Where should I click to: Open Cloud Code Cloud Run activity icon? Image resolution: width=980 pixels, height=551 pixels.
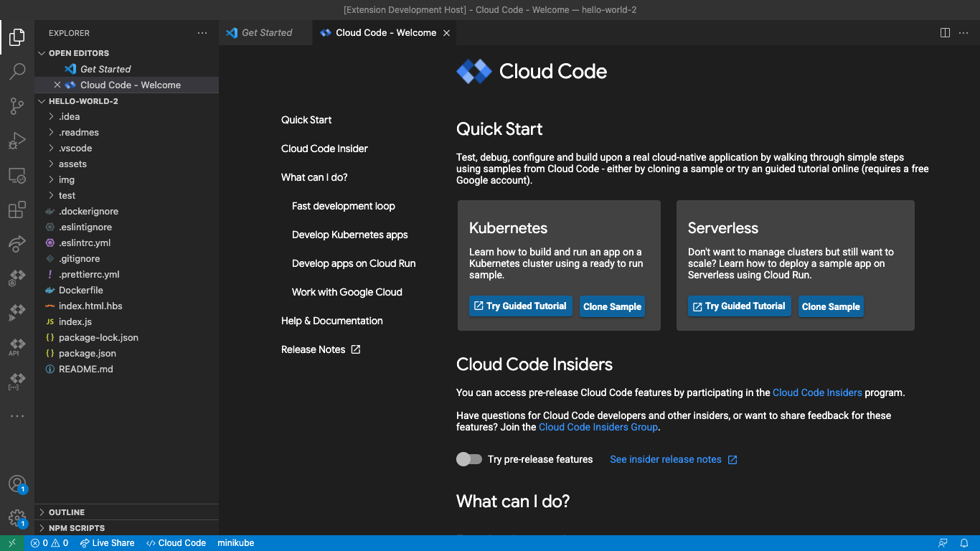tap(17, 312)
